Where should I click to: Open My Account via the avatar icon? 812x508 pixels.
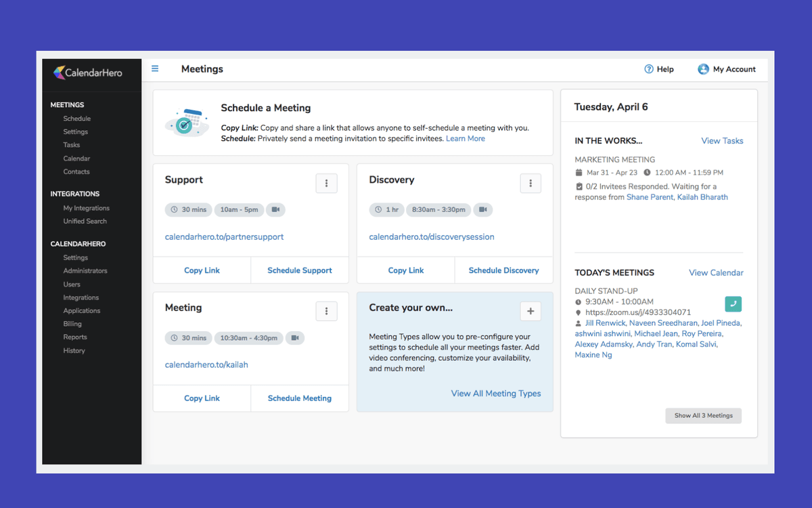tap(703, 69)
